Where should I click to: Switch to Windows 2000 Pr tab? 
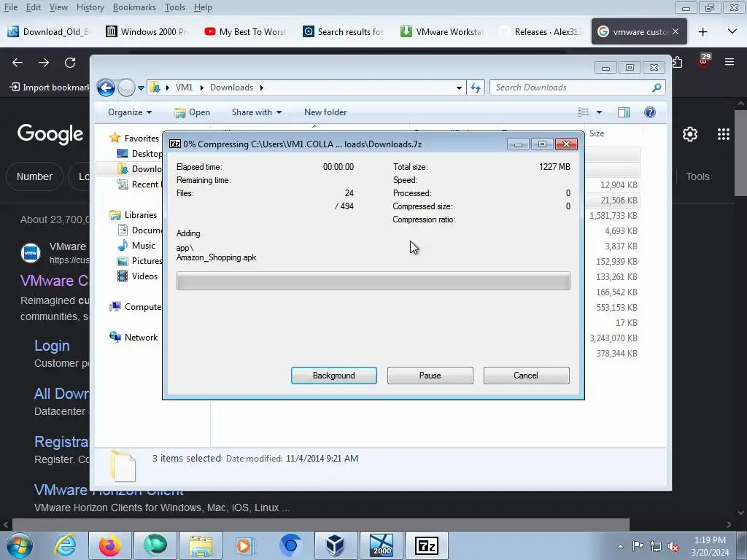point(147,31)
